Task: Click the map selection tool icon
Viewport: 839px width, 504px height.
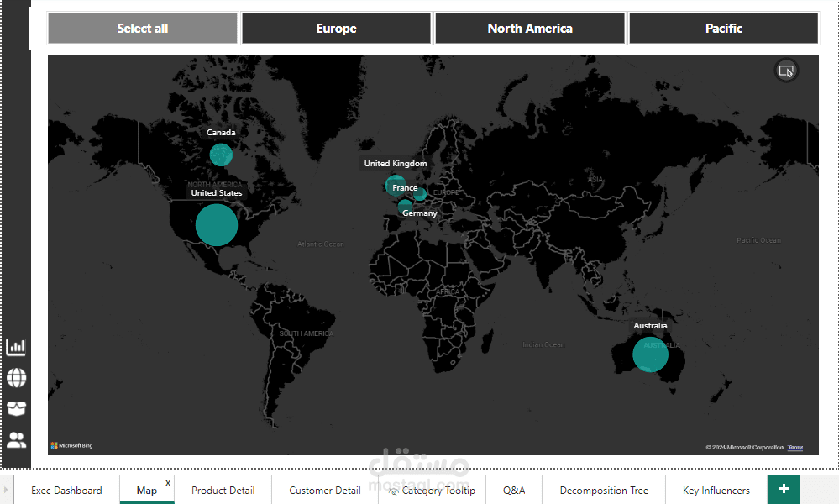Action: click(x=786, y=71)
